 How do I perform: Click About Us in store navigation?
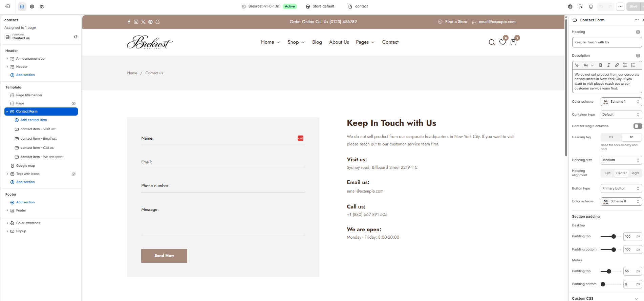pos(339,42)
